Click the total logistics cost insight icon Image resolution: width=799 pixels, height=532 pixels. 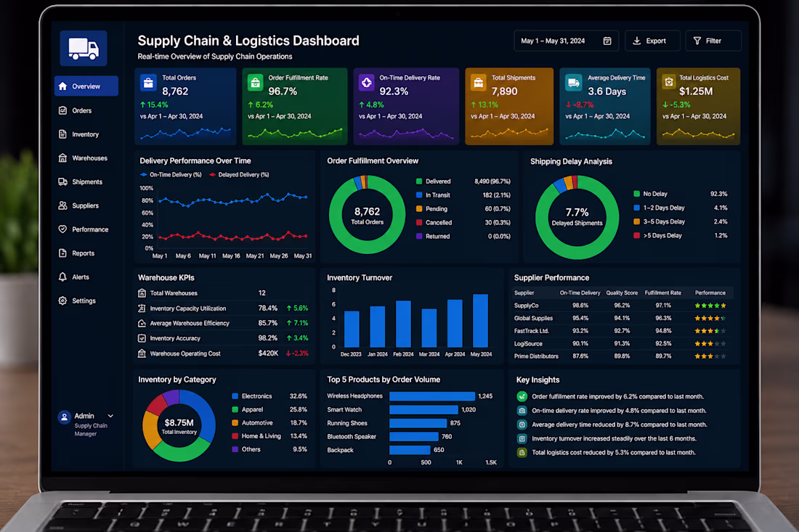pyautogui.click(x=522, y=452)
